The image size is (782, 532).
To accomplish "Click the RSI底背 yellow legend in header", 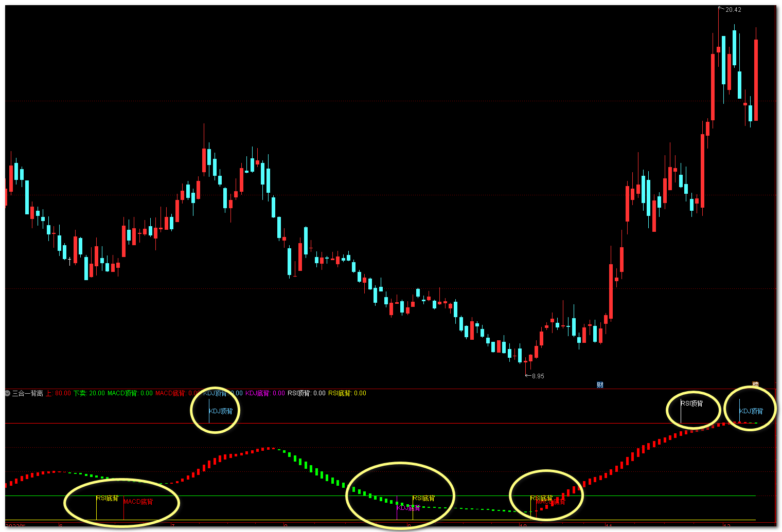I will (x=347, y=393).
